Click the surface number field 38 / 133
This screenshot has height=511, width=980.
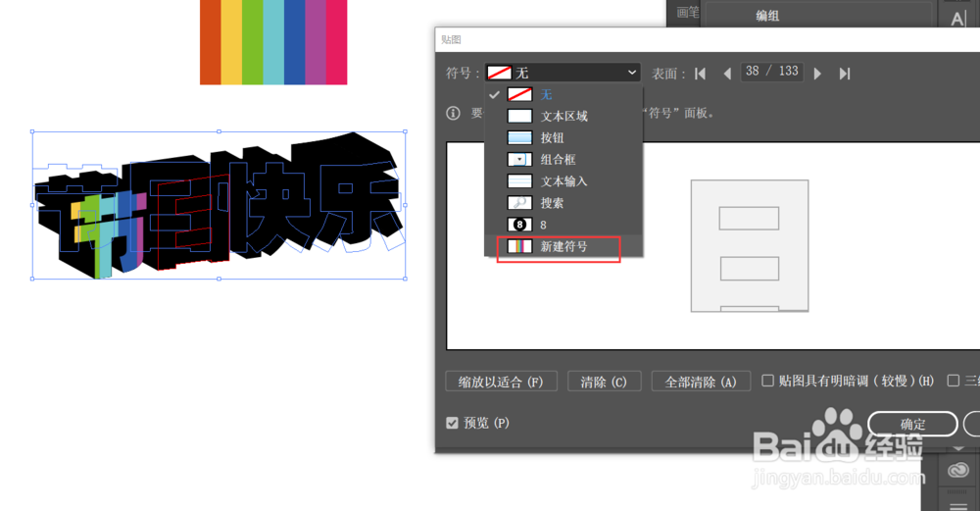[771, 72]
